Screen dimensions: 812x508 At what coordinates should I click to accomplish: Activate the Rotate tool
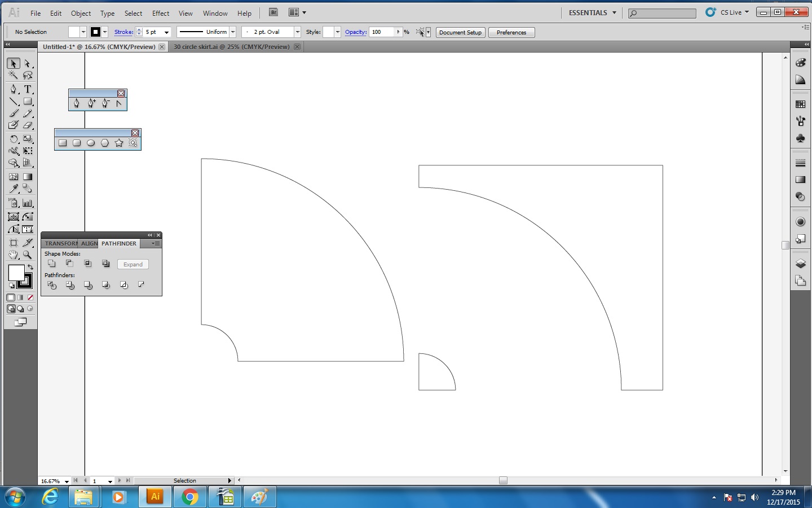coord(14,139)
